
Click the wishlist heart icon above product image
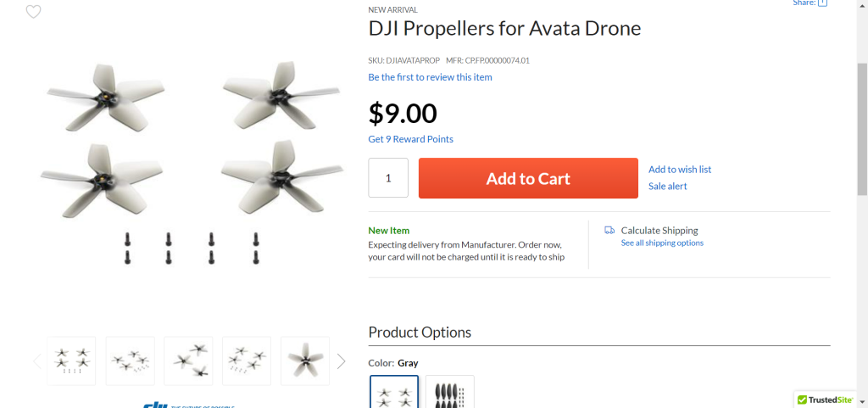33,12
